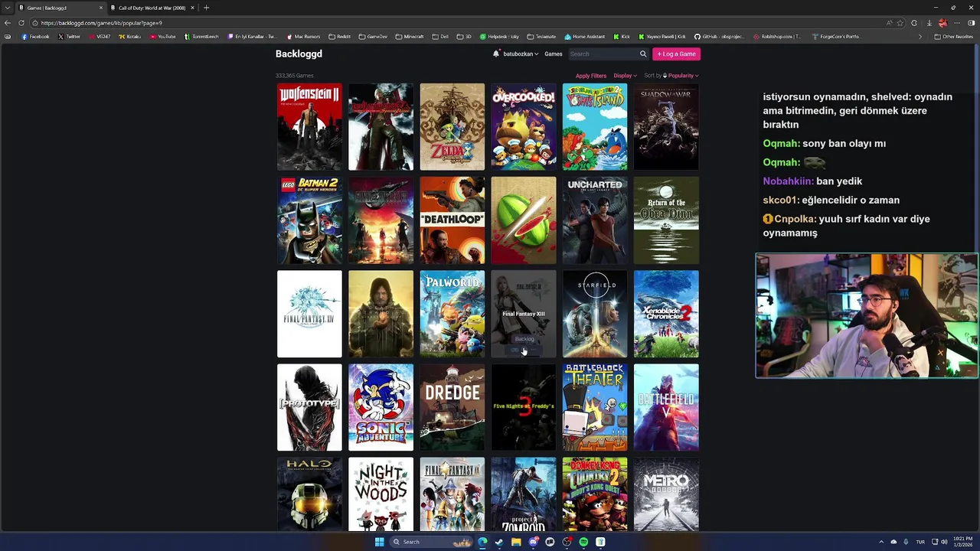Go to Backloggd home logo

(299, 54)
